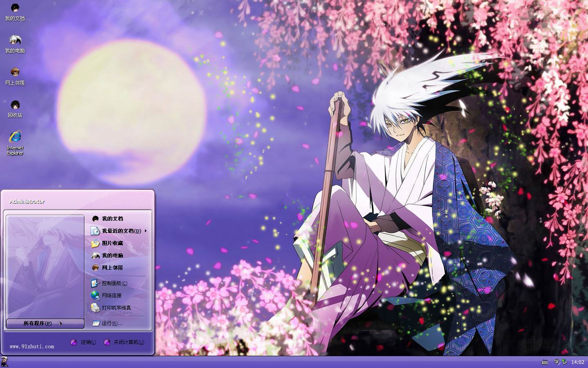Expand 所有程序 all programs list
The width and height of the screenshot is (588, 368).
coord(45,323)
